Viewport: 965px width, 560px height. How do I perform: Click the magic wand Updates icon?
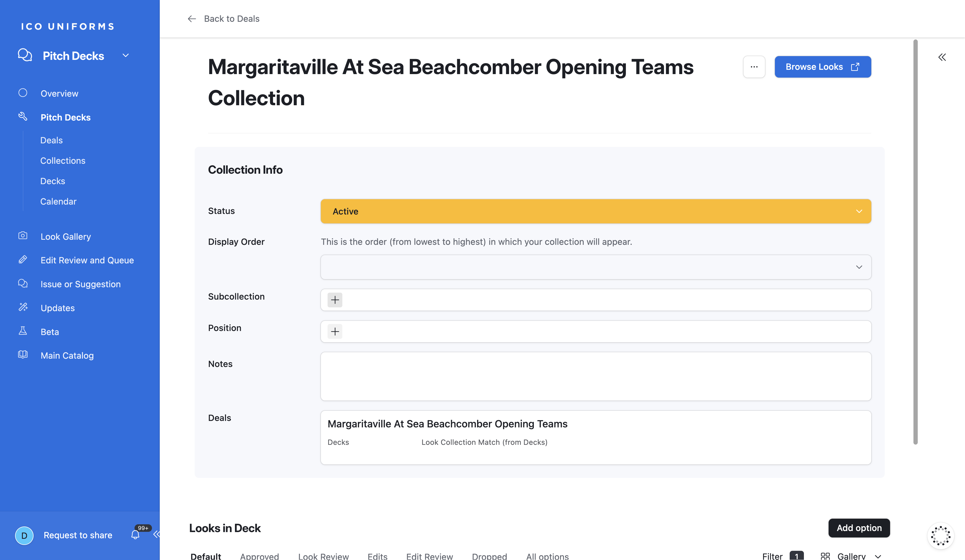[23, 307]
